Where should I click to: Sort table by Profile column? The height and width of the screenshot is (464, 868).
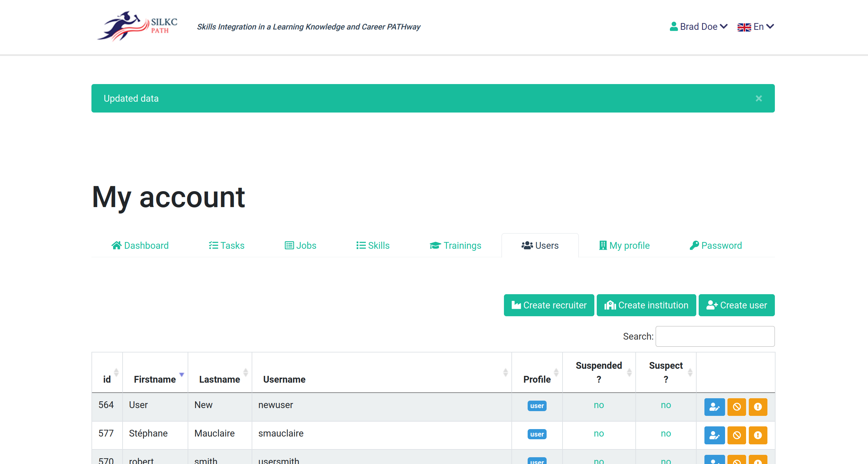(537, 379)
